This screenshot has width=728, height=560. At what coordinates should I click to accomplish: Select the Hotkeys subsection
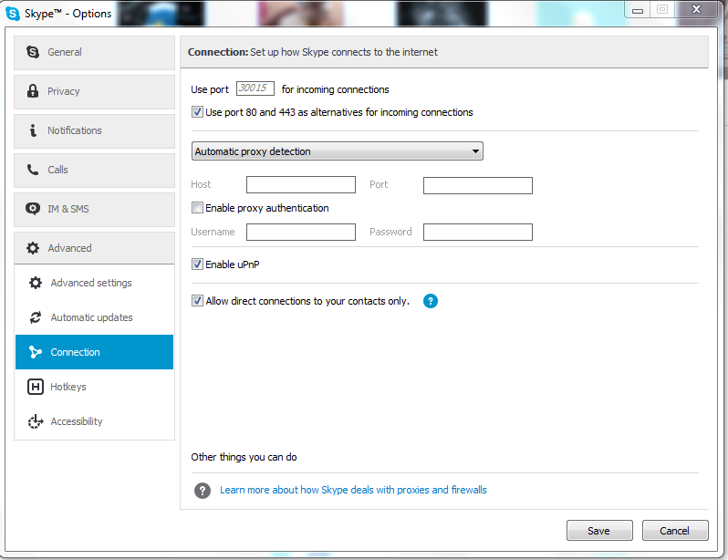pyautogui.click(x=94, y=387)
